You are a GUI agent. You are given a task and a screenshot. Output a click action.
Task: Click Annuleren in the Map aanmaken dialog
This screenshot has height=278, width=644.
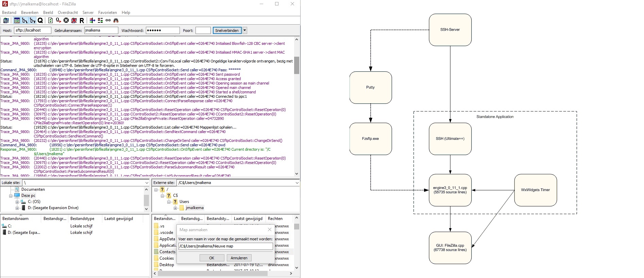point(239,258)
